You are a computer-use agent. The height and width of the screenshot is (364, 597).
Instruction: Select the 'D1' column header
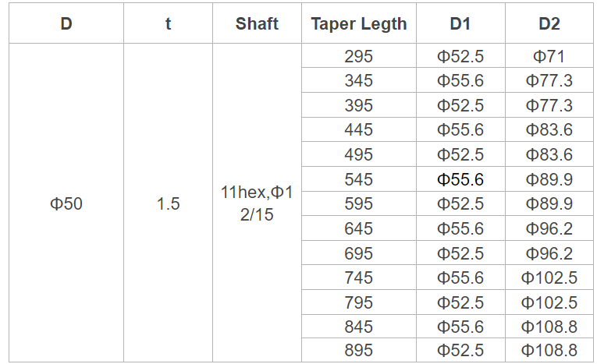(460, 23)
